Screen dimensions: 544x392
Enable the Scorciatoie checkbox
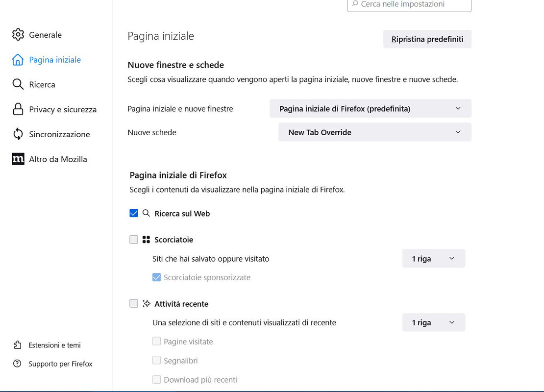(134, 239)
